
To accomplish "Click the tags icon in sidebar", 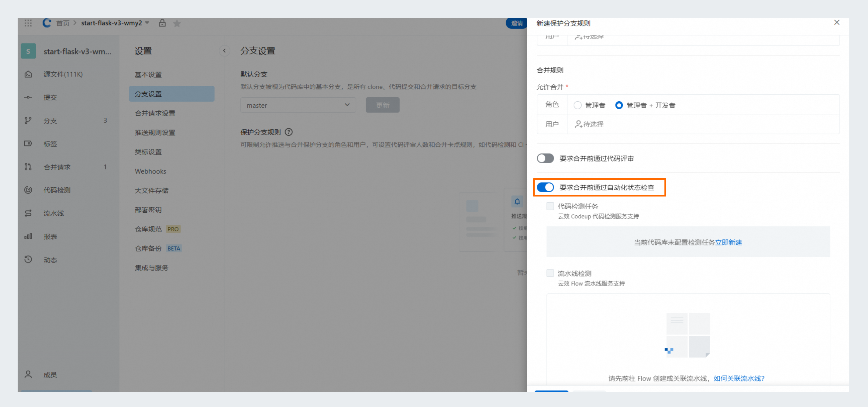I will [x=28, y=144].
